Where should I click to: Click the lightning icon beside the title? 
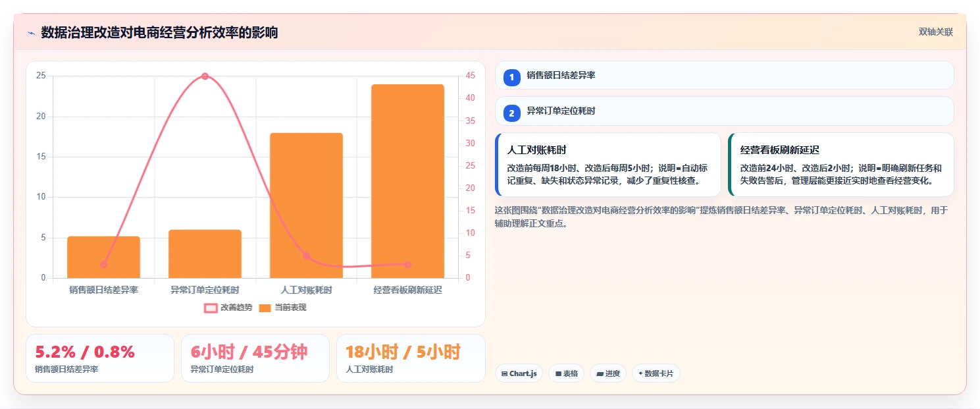tap(31, 32)
